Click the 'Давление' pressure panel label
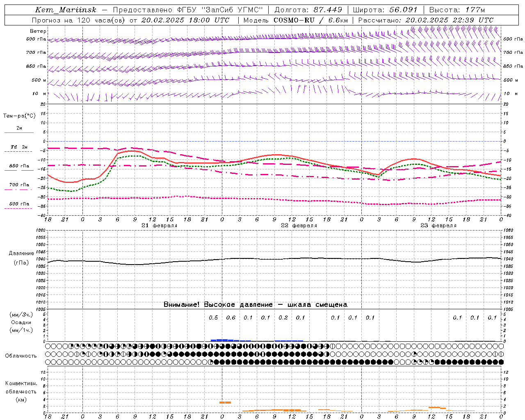The image size is (525, 420). coord(21,253)
